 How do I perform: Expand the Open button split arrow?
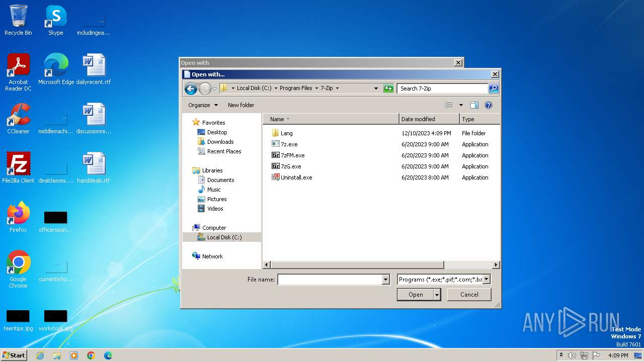tap(437, 295)
